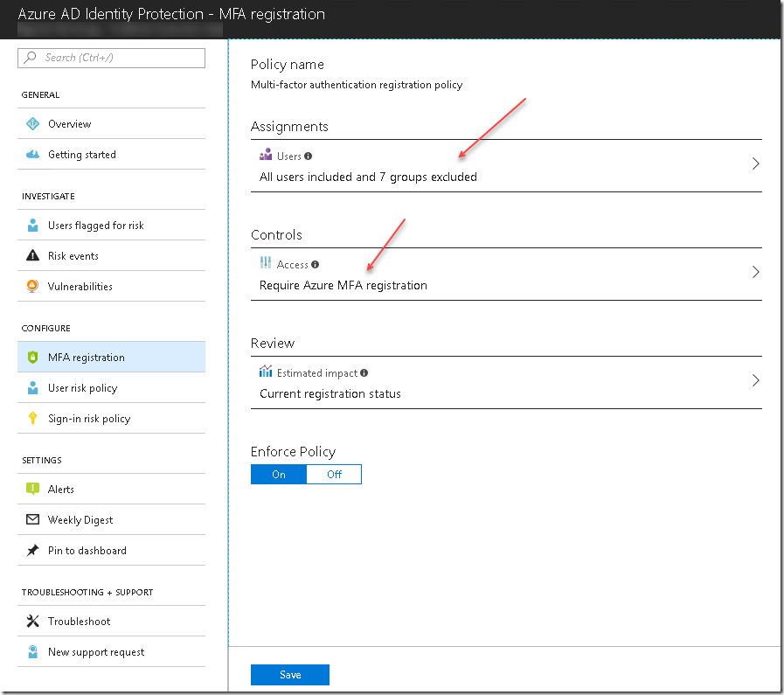
Task: Select the Sign-in risk policy key icon
Action: tap(31, 418)
